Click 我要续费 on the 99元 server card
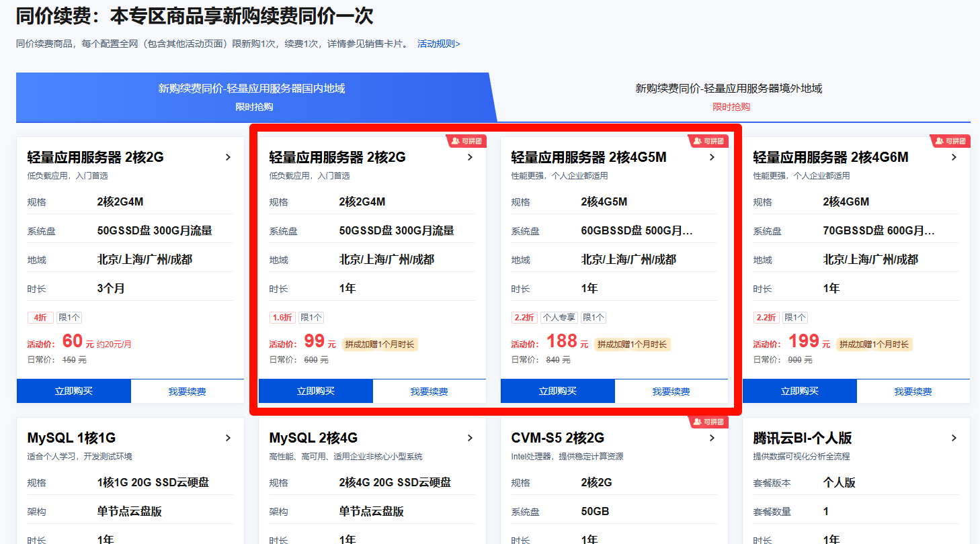The width and height of the screenshot is (980, 544). (x=429, y=392)
